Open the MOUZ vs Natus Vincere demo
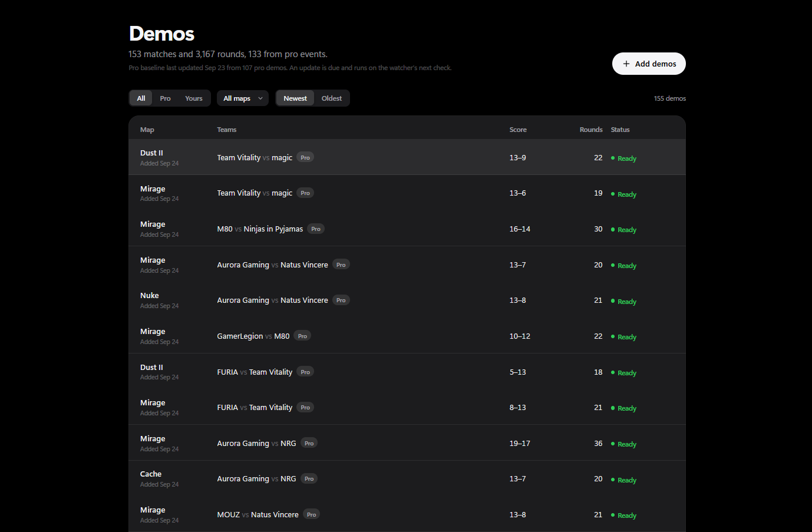 tap(407, 514)
